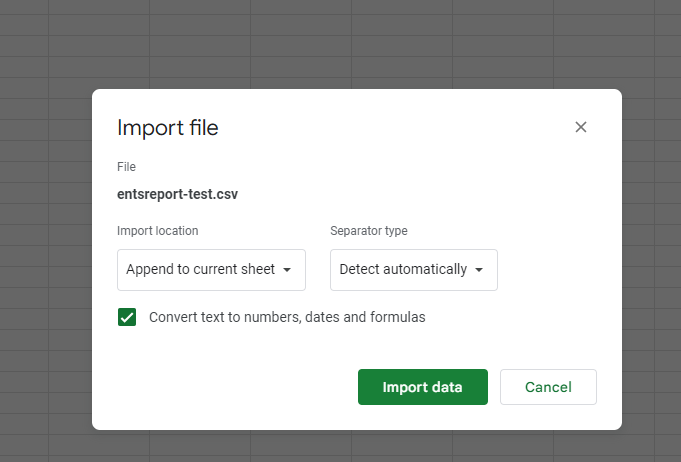This screenshot has height=462, width=681.
Task: Select the Append to current sheet text
Action: coord(200,270)
